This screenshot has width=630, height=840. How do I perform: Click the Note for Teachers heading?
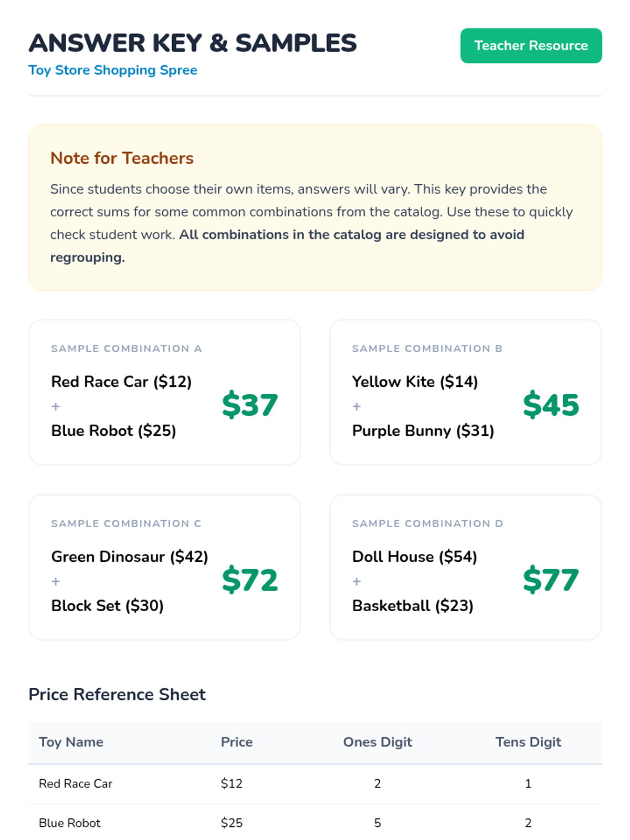[122, 158]
